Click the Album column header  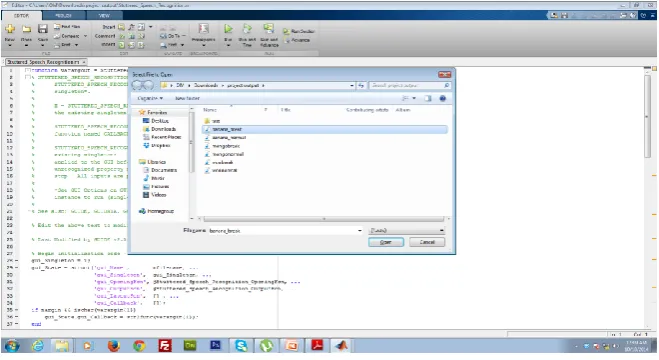coord(403,110)
